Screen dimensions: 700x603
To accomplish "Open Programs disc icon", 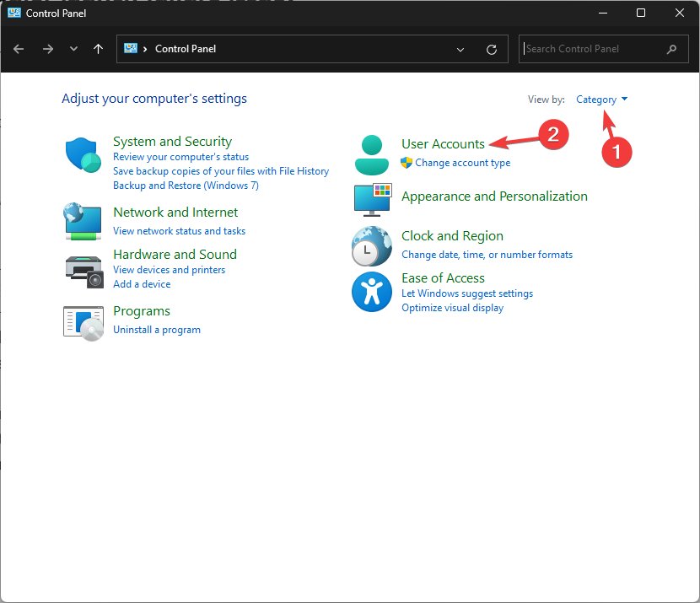I will (x=83, y=323).
